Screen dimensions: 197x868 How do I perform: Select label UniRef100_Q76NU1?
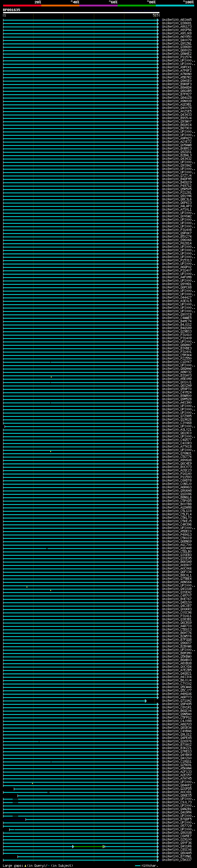[x=176, y=454]
